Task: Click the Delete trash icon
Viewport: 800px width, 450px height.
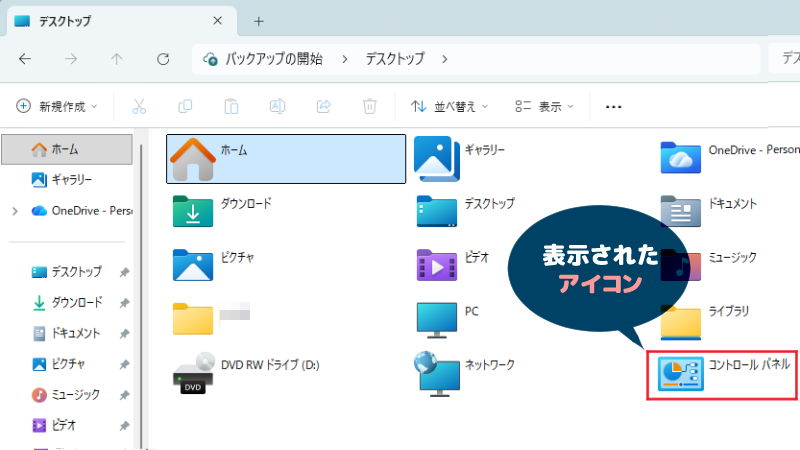Action: click(369, 106)
